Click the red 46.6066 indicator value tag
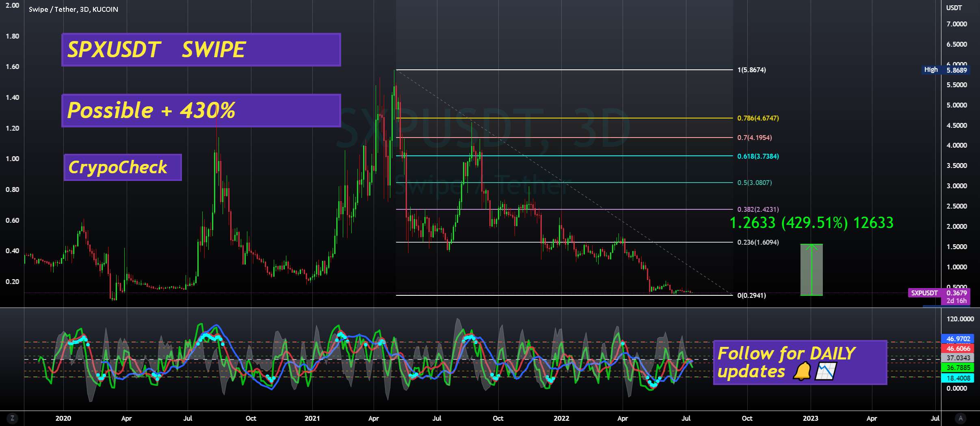Viewport: 980px width, 426px height. pos(958,349)
